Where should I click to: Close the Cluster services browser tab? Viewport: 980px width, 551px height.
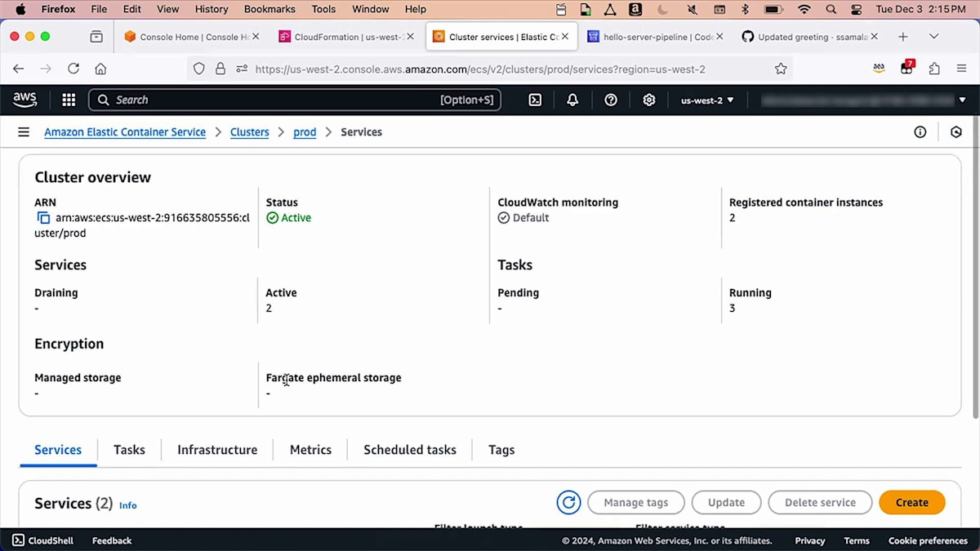[x=564, y=37]
